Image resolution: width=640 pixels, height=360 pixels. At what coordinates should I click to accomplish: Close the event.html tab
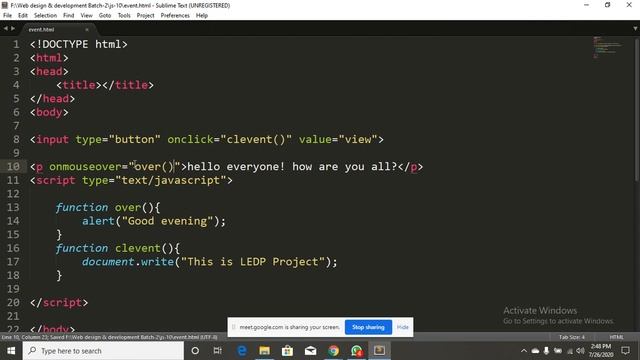point(87,29)
